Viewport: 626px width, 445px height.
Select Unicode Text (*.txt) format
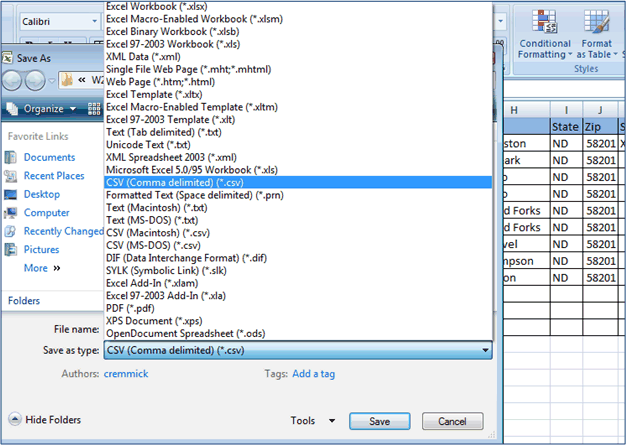[298, 144]
